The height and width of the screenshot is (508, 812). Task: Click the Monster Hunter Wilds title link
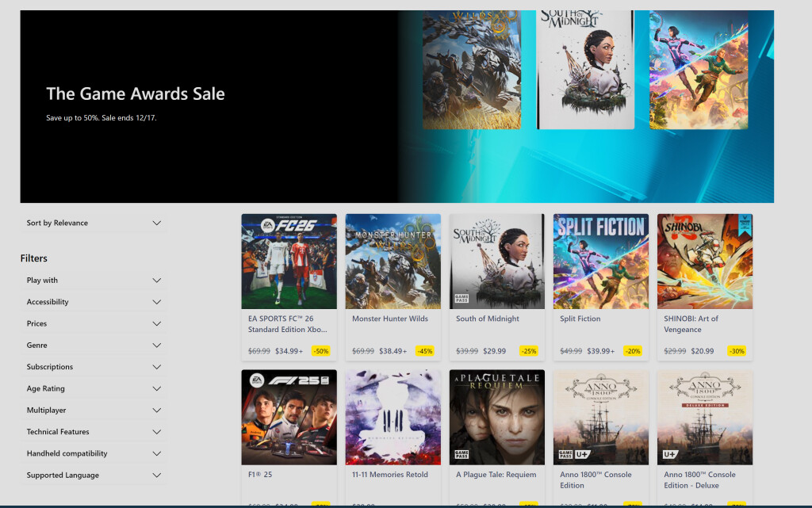(389, 319)
